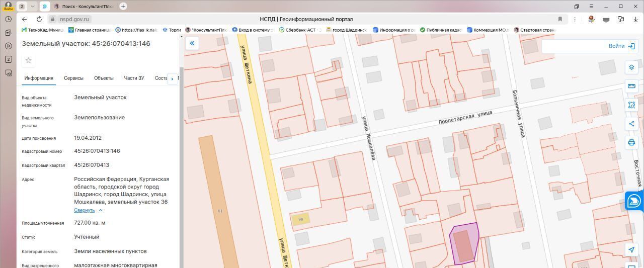Viewport: 644px width, 268px height.
Task: Click Земли населенных пунктов value
Action: [x=110, y=251]
